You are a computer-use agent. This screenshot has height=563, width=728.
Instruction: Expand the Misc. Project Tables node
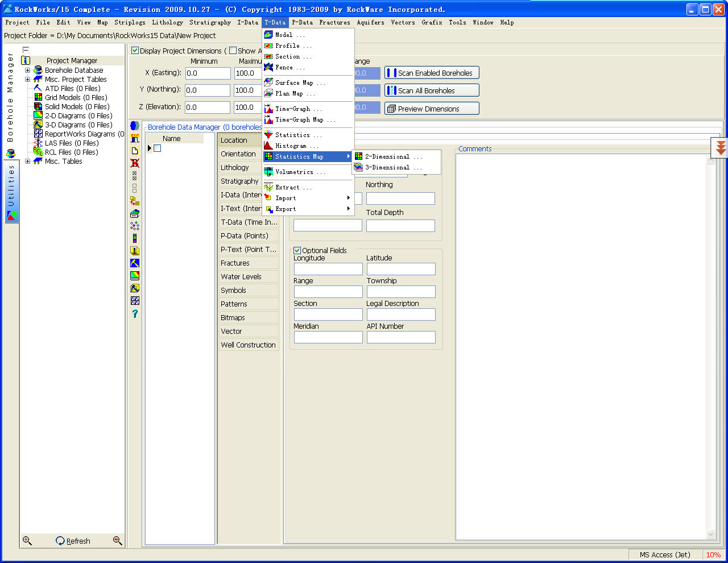(27, 80)
